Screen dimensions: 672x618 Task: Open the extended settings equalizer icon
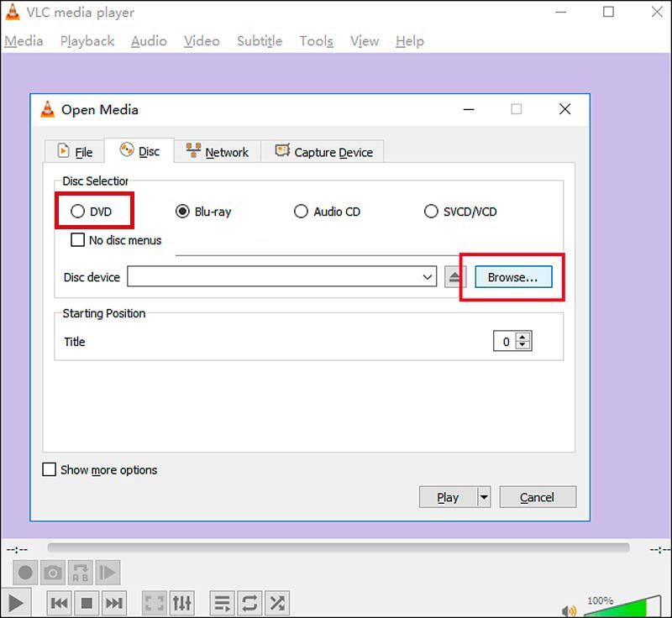(182, 603)
